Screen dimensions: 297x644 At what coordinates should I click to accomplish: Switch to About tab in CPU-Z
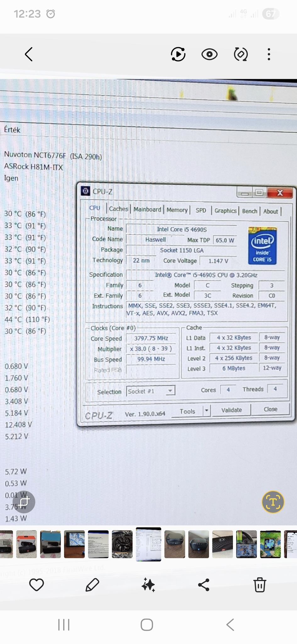[x=271, y=211]
